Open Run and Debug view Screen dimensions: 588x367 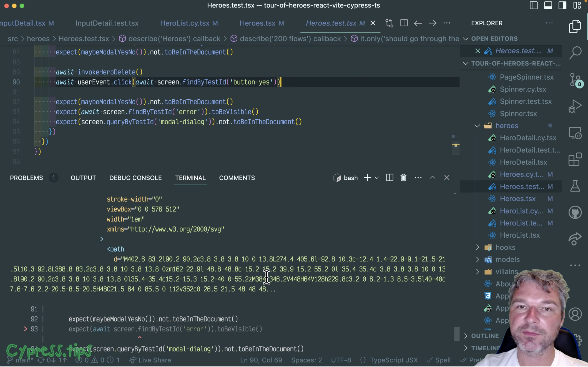575,106
